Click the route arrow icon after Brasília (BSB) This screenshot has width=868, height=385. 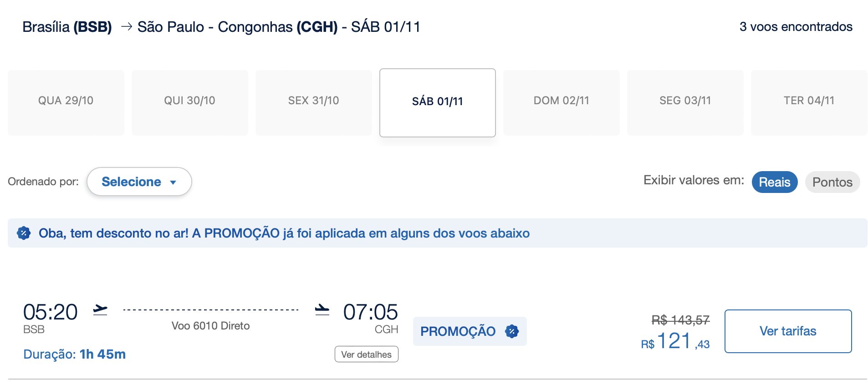pos(127,27)
